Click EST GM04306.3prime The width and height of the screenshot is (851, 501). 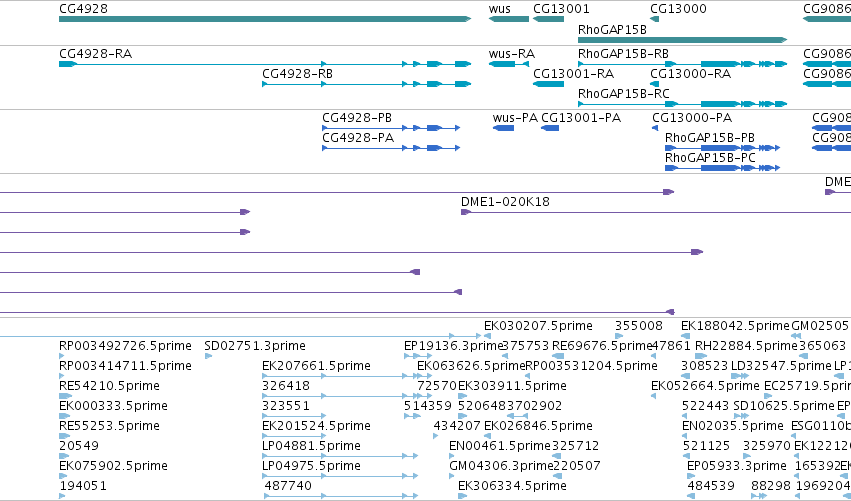[501, 466]
